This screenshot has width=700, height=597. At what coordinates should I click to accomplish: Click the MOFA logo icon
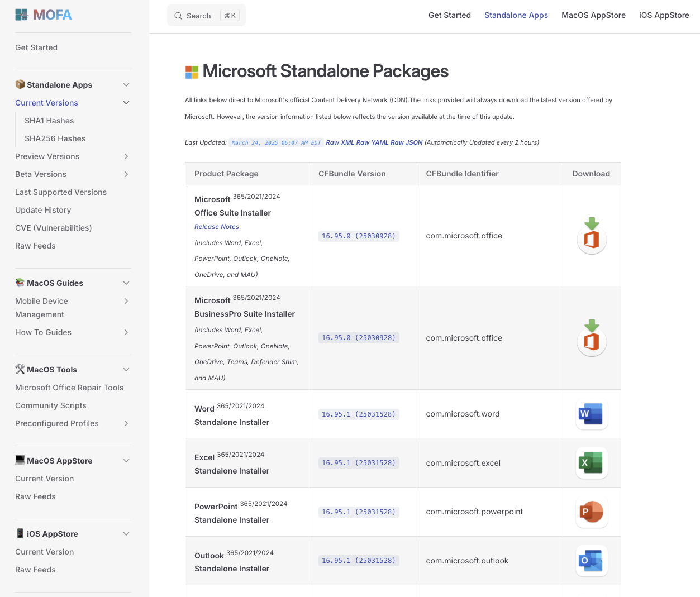coord(22,15)
